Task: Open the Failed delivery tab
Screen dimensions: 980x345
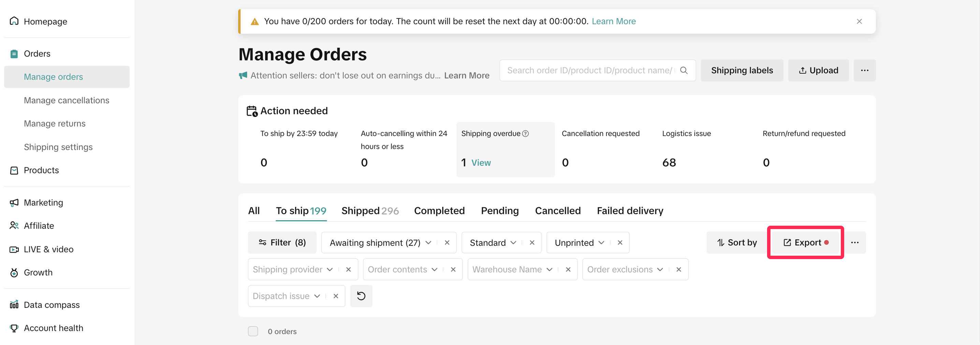Action: pyautogui.click(x=630, y=210)
